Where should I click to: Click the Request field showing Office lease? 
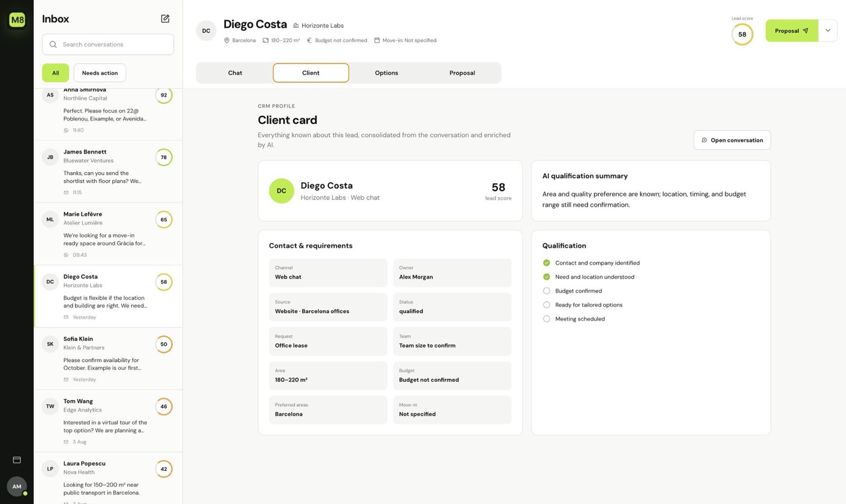[328, 341]
